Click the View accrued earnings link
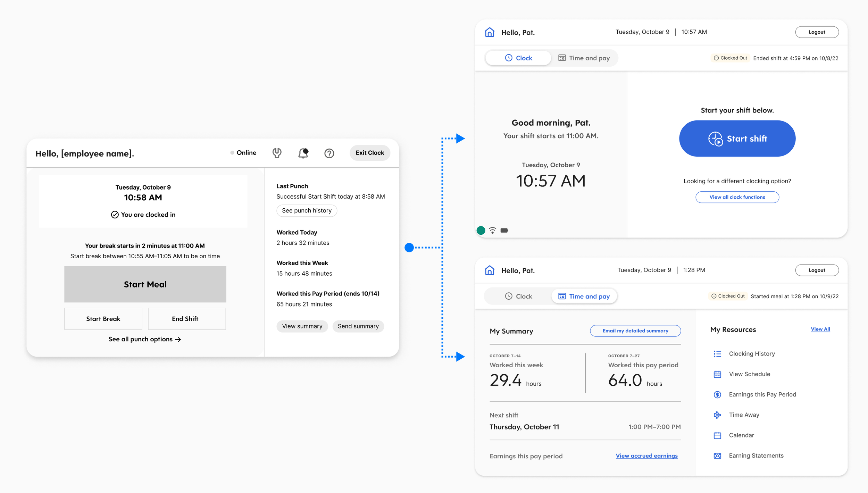This screenshot has height=493, width=868. tap(646, 456)
